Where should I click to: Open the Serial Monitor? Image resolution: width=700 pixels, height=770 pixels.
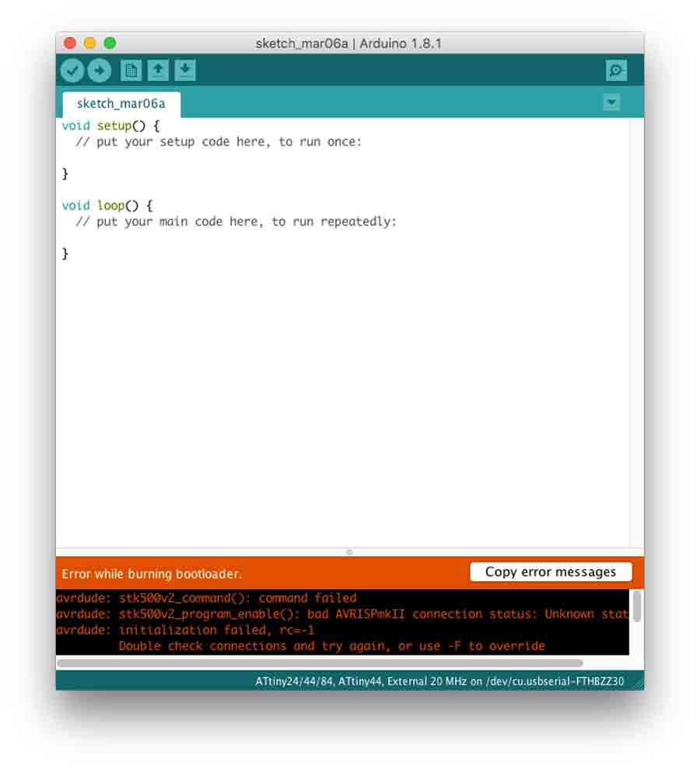click(616, 71)
